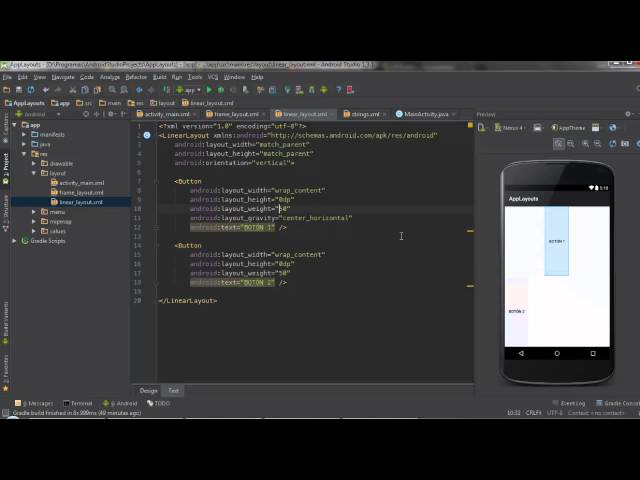Screen dimensions: 640x480
Task: Toggle the Structure side panel
Action: point(5,213)
